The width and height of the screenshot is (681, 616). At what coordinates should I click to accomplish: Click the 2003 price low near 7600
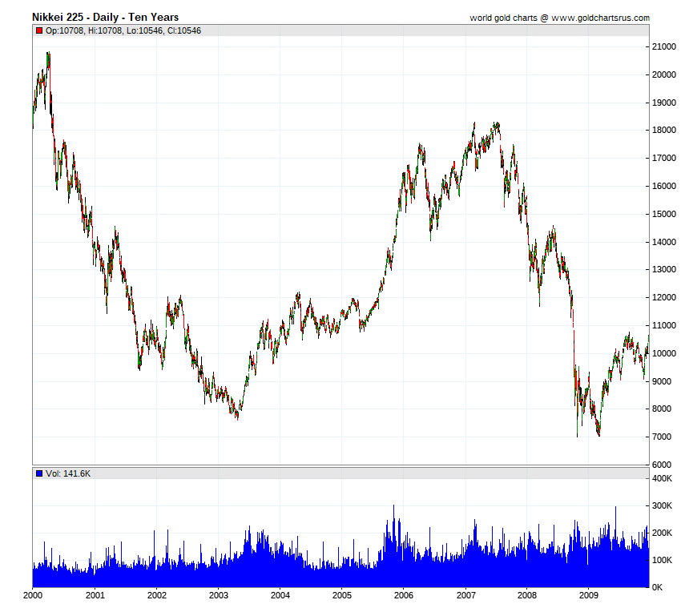click(x=238, y=418)
